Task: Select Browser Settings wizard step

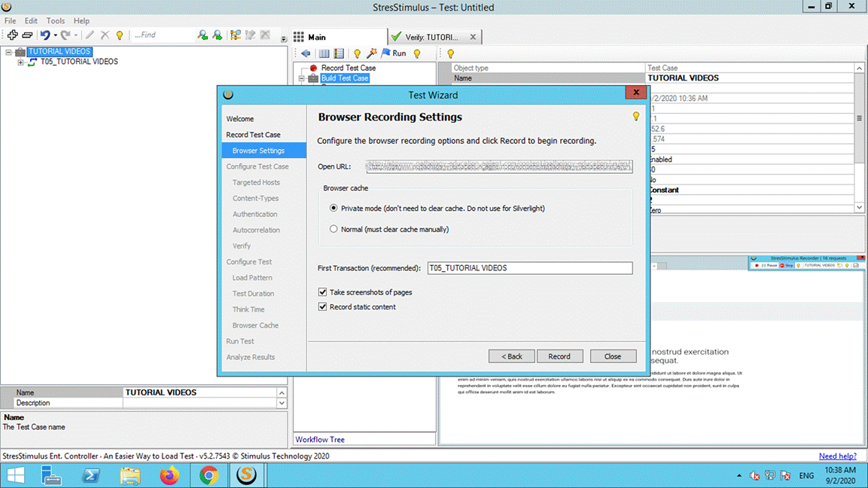Action: (x=264, y=151)
